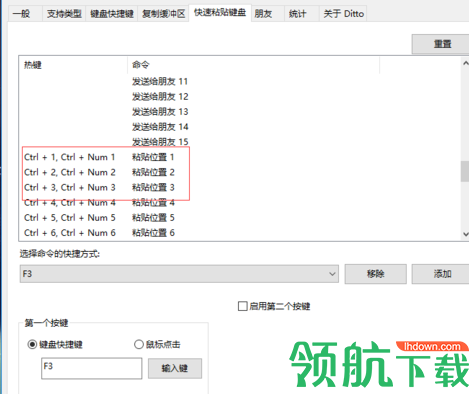Open the 统计 tab
The width and height of the screenshot is (469, 394).
pos(302,14)
